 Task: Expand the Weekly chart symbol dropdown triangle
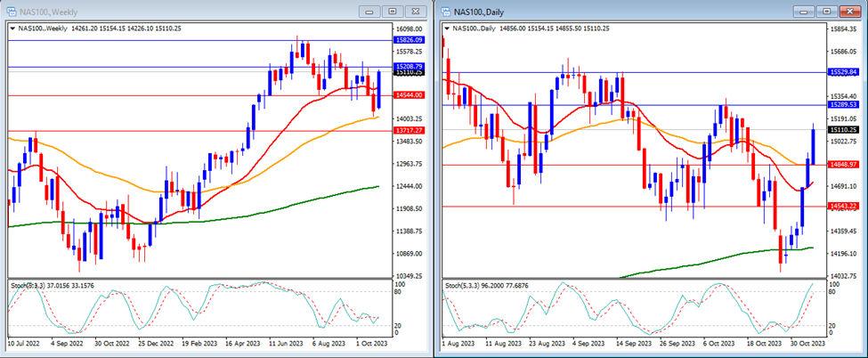click(12, 28)
